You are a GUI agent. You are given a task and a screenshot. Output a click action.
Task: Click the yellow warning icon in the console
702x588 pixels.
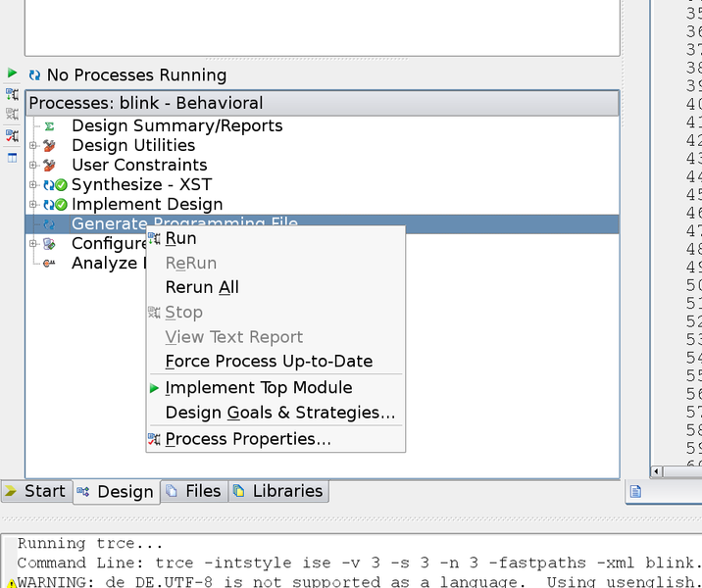12,583
